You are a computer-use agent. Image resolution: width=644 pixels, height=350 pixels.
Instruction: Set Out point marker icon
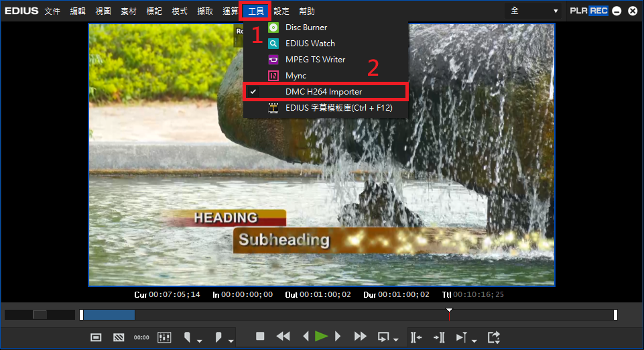[218, 337]
